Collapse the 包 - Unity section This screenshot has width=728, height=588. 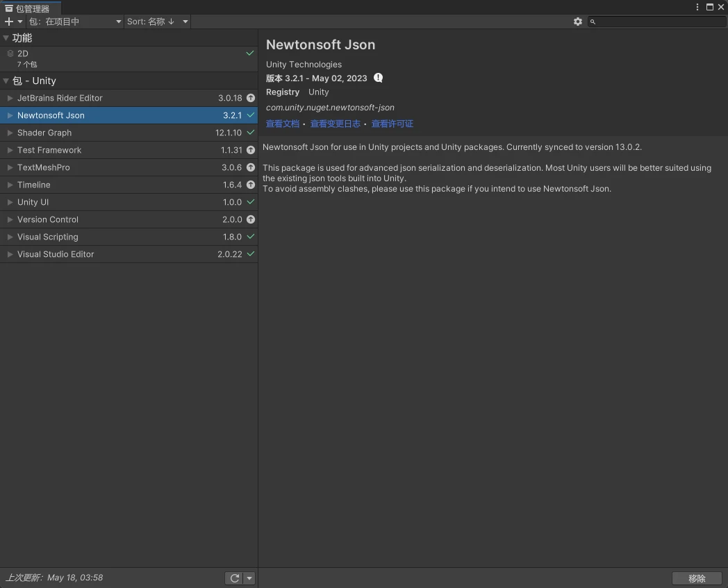pyautogui.click(x=6, y=81)
